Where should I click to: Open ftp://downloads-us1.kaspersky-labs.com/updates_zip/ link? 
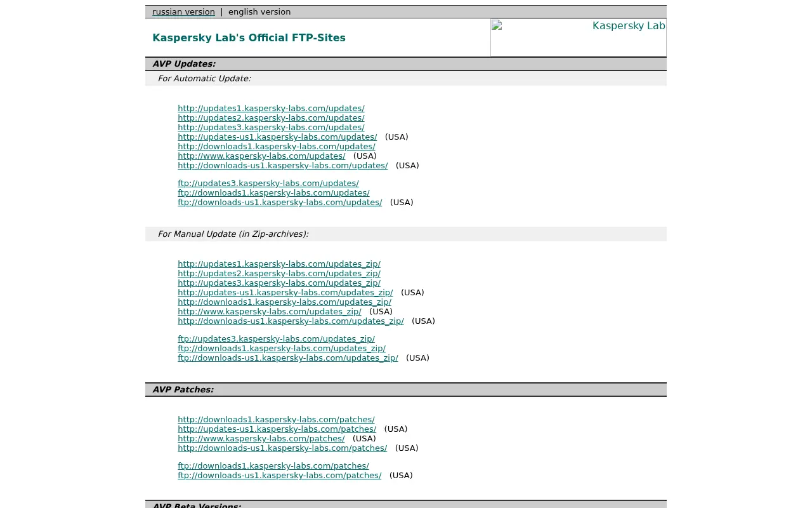288,358
